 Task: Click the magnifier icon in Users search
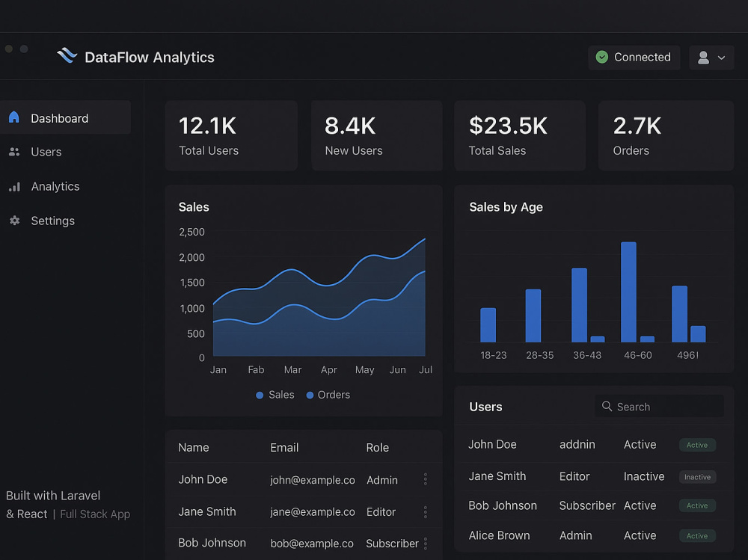click(x=607, y=406)
